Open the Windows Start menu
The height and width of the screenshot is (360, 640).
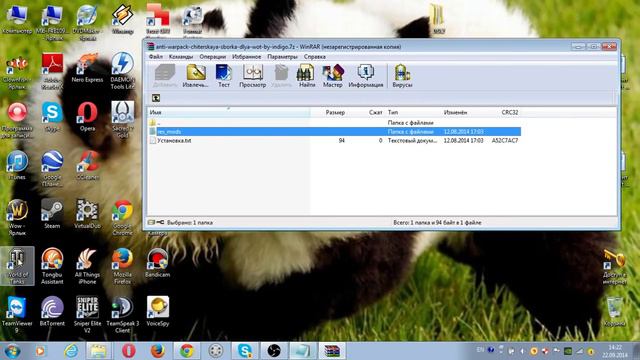[13, 351]
